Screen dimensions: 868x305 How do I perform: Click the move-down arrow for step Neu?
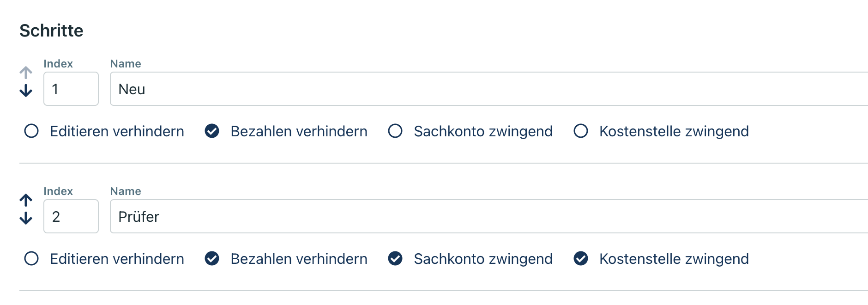[x=26, y=91]
